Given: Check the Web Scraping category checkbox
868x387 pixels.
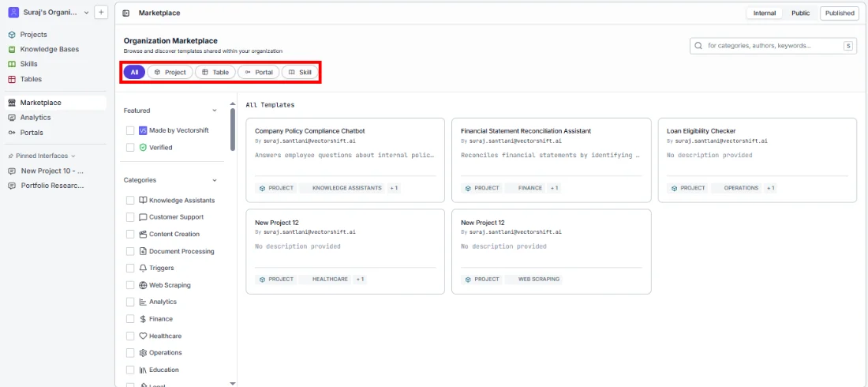Looking at the screenshot, I should (x=130, y=285).
